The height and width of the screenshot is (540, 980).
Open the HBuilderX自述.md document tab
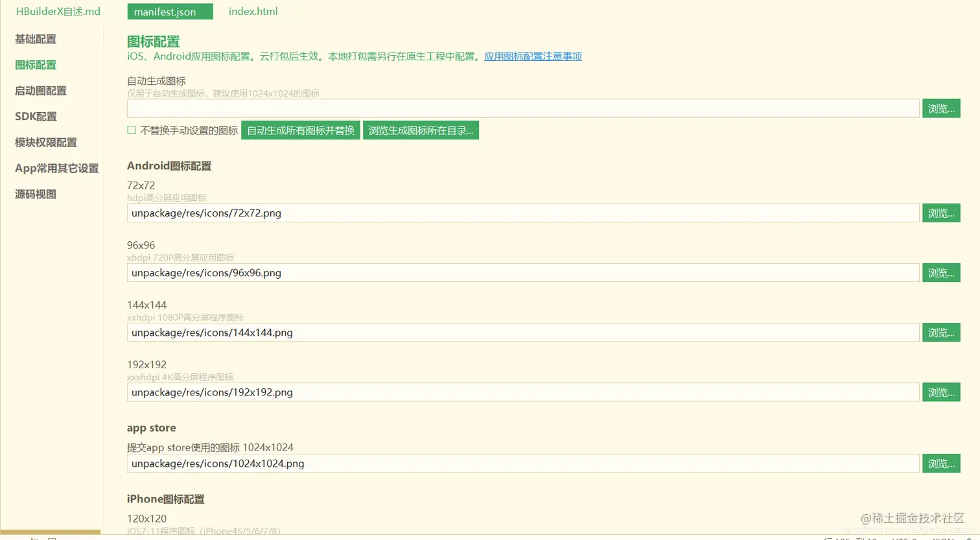coord(58,11)
